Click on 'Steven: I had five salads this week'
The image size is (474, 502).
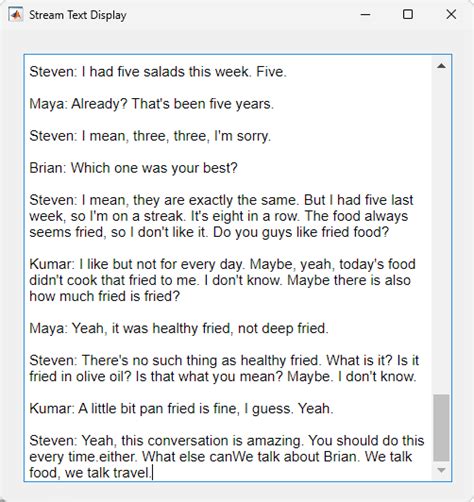pos(139,72)
